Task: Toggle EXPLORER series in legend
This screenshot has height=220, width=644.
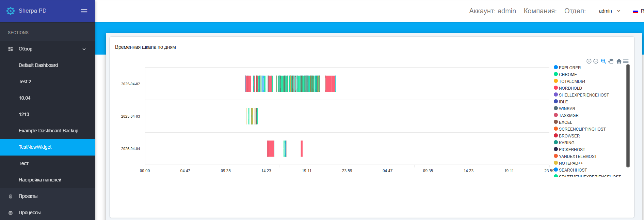Action: 569,68
